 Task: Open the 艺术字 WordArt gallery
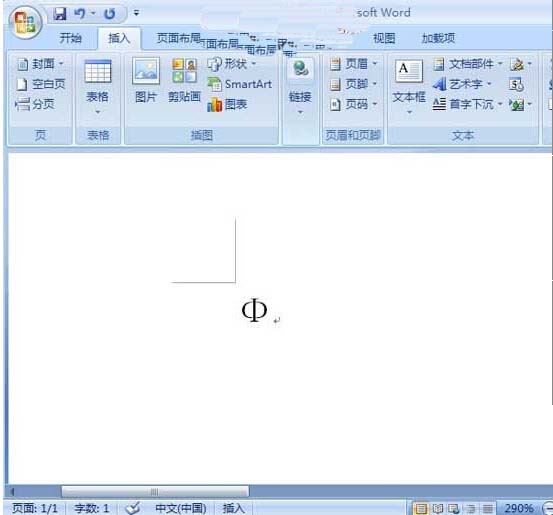(x=462, y=84)
